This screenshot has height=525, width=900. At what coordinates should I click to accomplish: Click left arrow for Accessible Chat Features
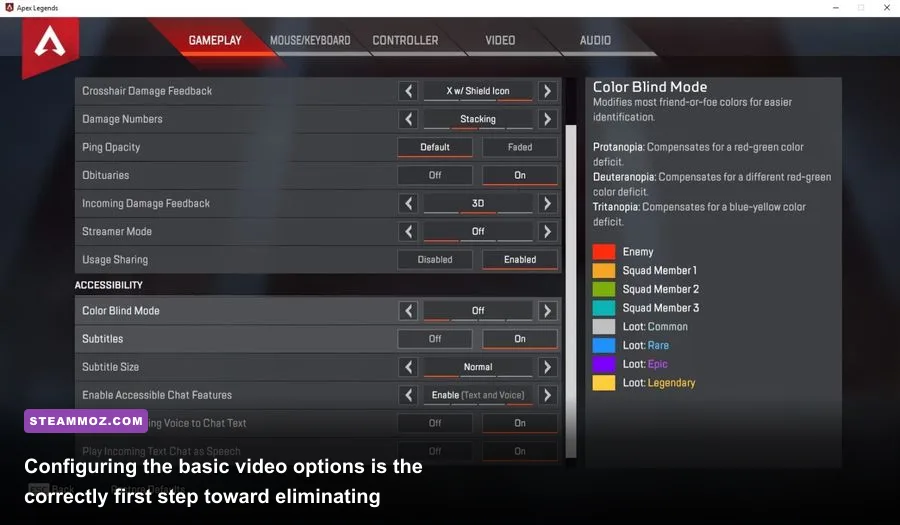coord(408,395)
